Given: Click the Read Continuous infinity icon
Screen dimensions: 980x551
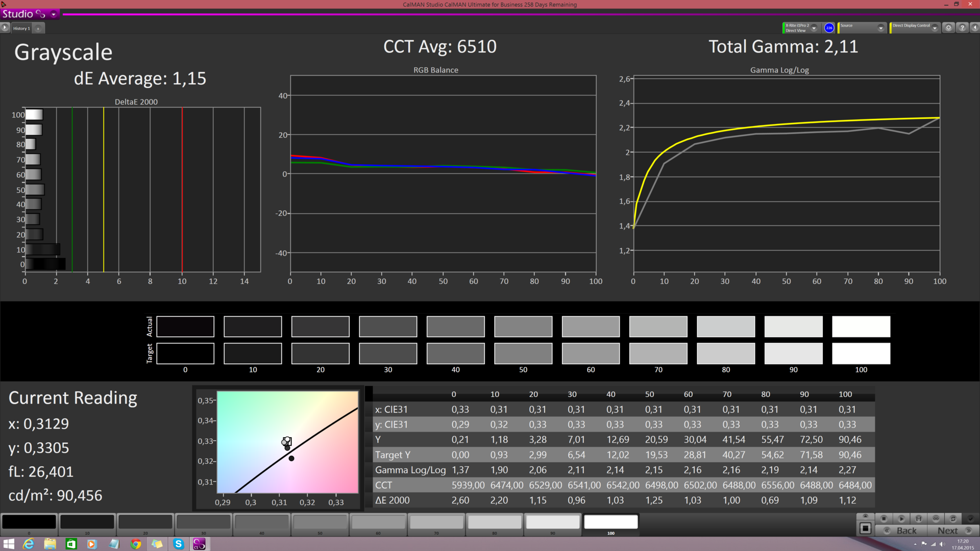Looking at the screenshot, I should coord(936,518).
